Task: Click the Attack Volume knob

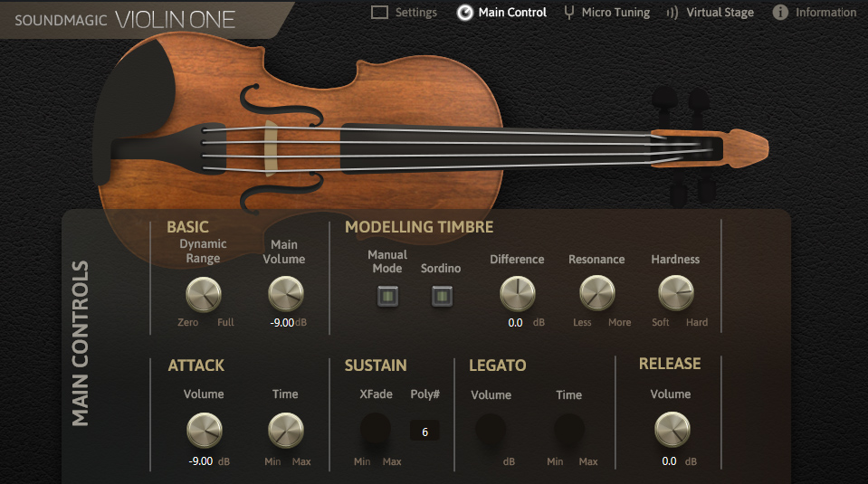Action: (204, 430)
